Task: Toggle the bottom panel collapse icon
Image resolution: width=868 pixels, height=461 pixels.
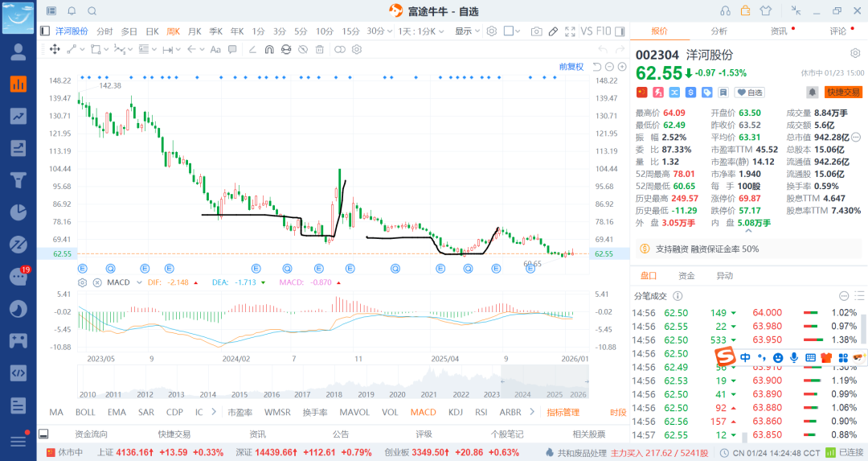Action: point(43,434)
